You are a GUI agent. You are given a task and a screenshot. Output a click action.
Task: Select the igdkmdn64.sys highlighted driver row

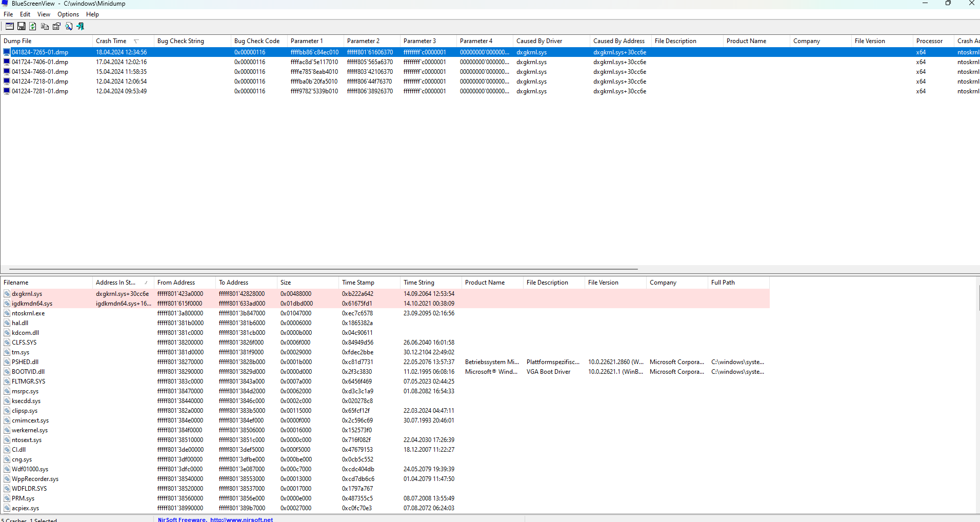coord(32,304)
